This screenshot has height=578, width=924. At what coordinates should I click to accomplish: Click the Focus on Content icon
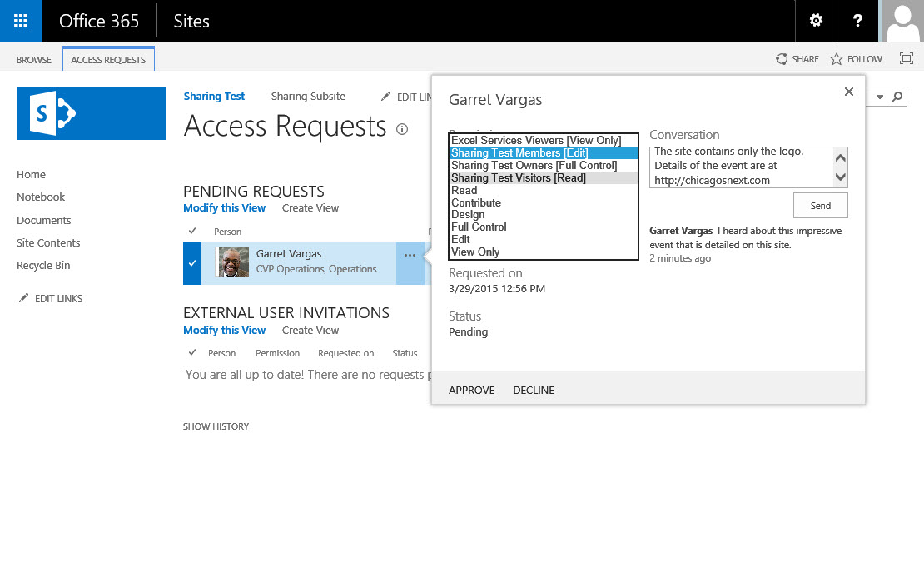pyautogui.click(x=907, y=58)
